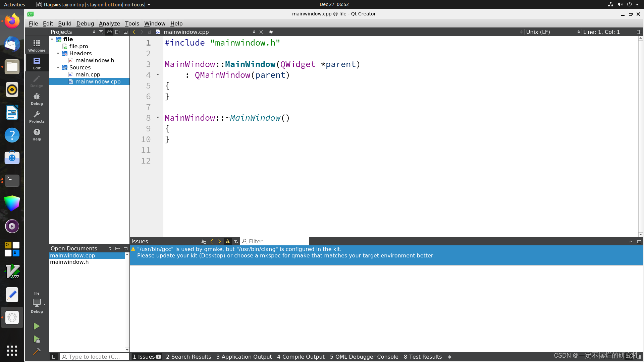The width and height of the screenshot is (644, 362).
Task: Toggle show warnings in Issues pane
Action: pyautogui.click(x=228, y=241)
